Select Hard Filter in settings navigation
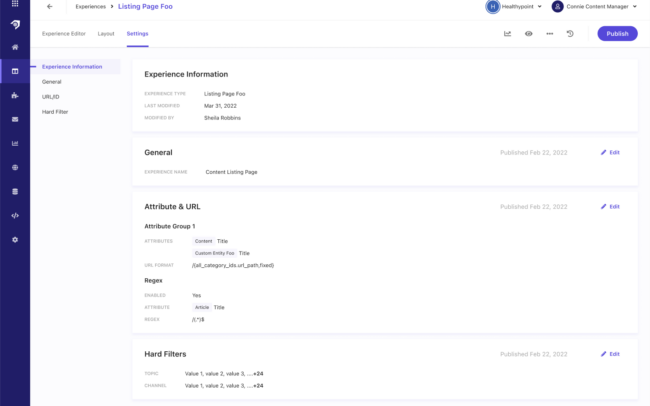Image resolution: width=650 pixels, height=406 pixels. click(x=56, y=111)
